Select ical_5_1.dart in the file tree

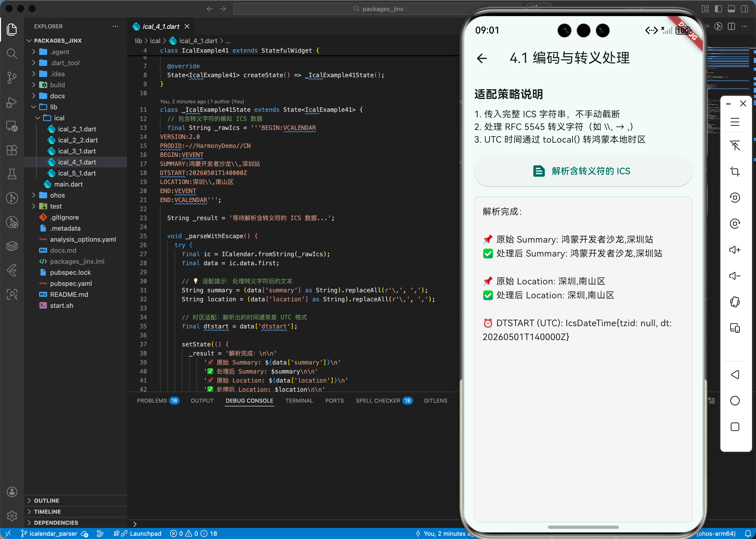(77, 173)
